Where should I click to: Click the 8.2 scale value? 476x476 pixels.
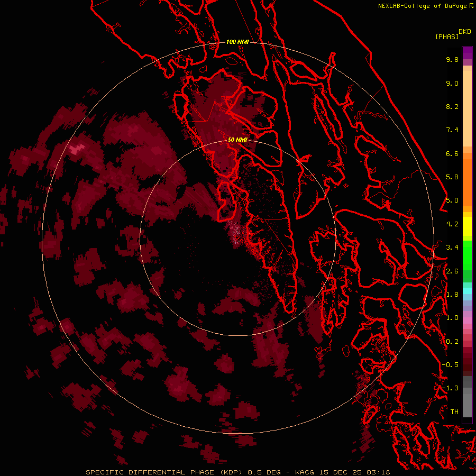452,106
